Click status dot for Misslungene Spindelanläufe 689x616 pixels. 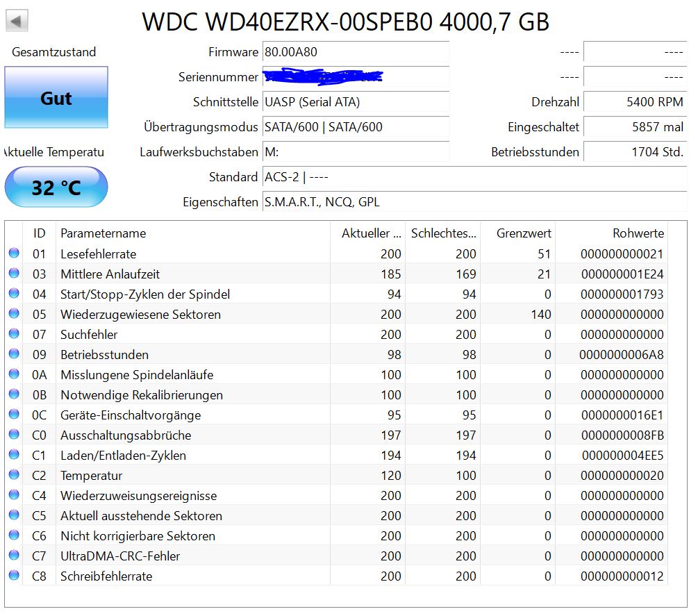click(14, 374)
